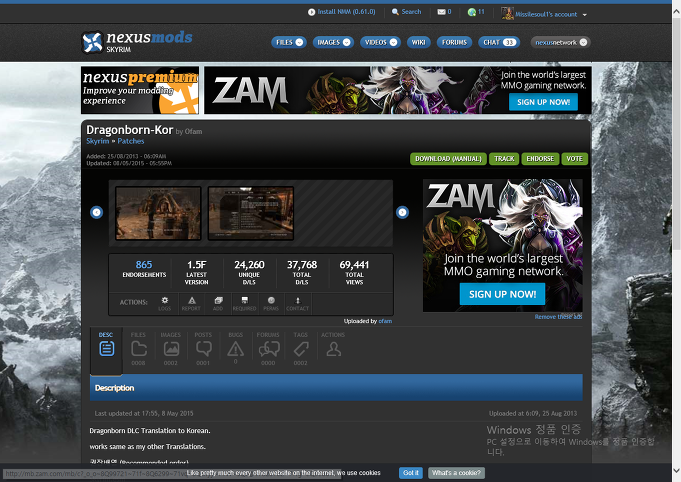
Task: Click the Contact action icon
Action: (298, 303)
